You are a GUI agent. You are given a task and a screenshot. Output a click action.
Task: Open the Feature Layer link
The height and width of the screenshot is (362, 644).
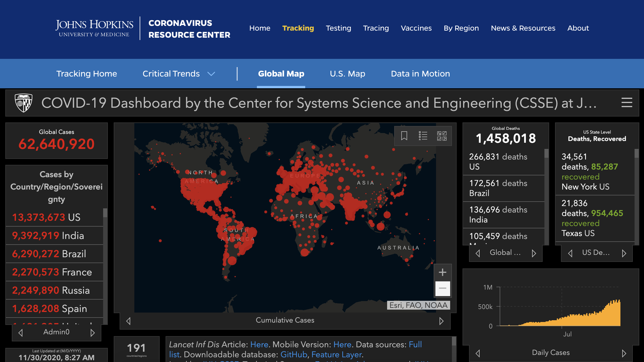[x=336, y=355]
